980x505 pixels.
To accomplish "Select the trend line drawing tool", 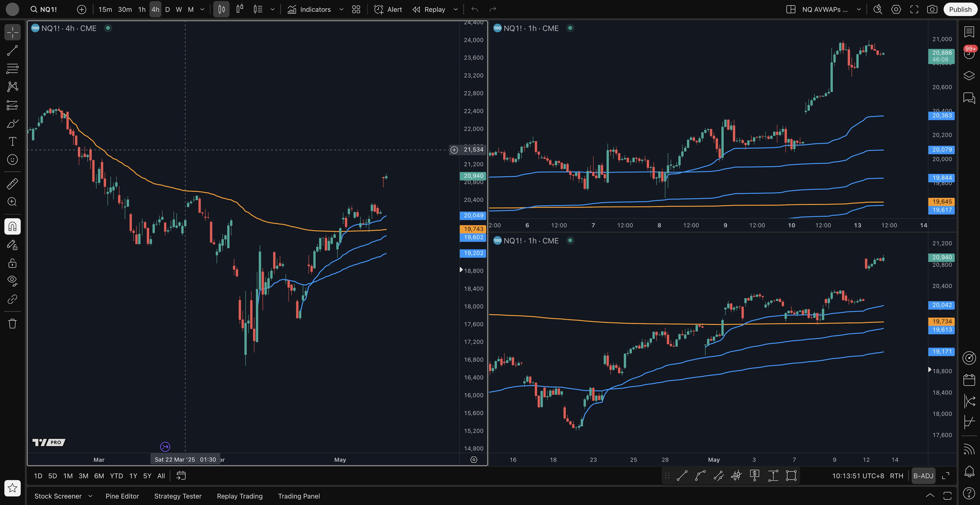I will pos(12,51).
